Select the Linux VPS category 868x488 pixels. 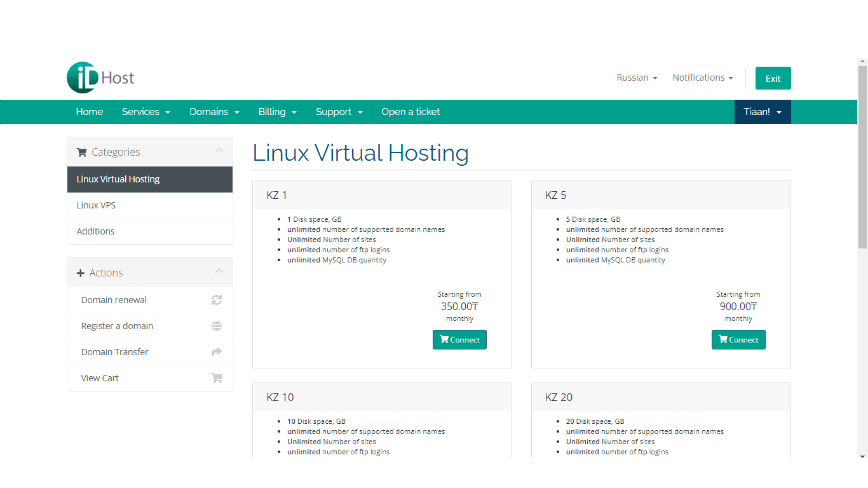point(150,205)
